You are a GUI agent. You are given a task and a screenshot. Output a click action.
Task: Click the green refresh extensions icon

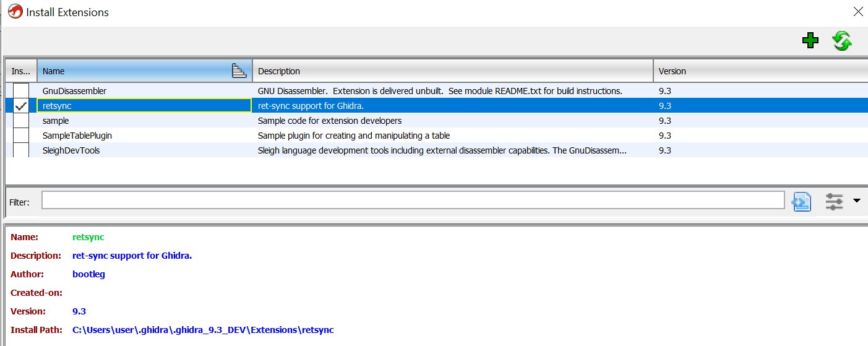tap(841, 41)
